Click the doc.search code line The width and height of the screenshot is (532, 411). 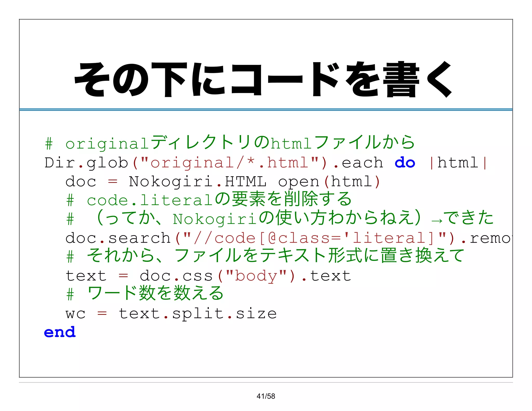pos(289,238)
